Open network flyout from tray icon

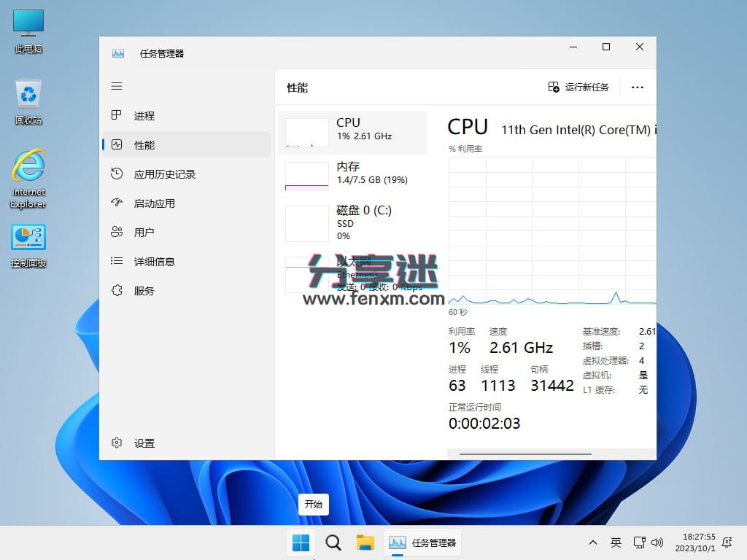(640, 542)
